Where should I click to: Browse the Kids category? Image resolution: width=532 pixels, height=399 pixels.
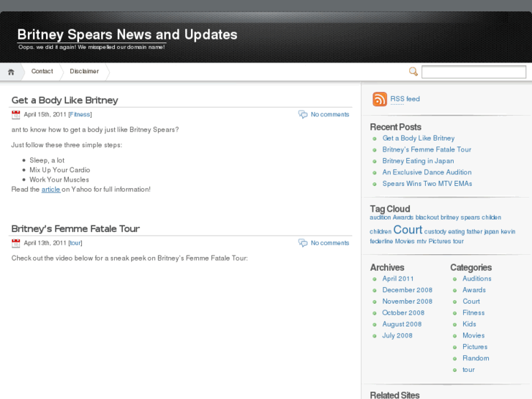point(469,324)
